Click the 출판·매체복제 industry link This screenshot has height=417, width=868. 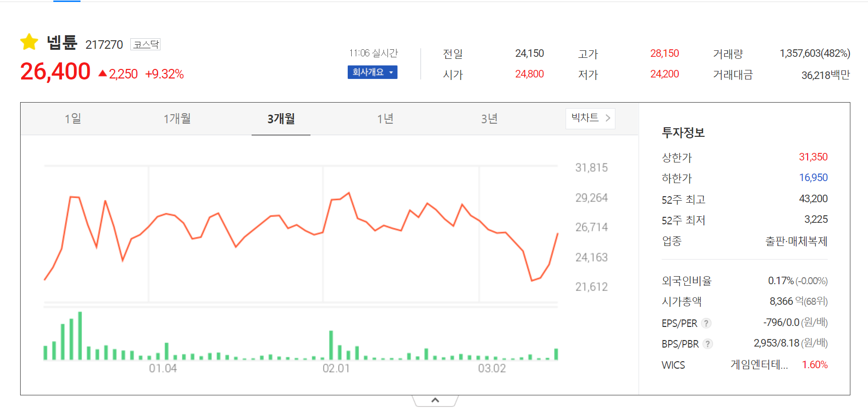click(796, 241)
